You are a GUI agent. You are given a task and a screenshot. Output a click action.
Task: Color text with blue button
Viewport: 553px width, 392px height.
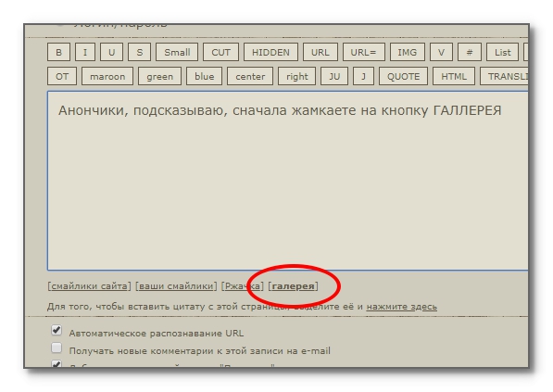coord(204,76)
